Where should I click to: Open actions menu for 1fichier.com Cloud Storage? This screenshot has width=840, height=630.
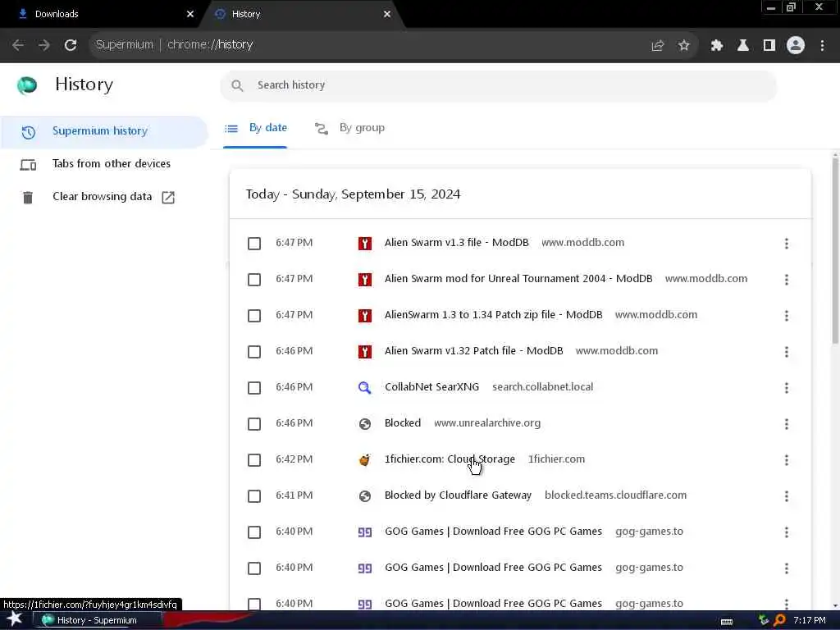point(787,460)
